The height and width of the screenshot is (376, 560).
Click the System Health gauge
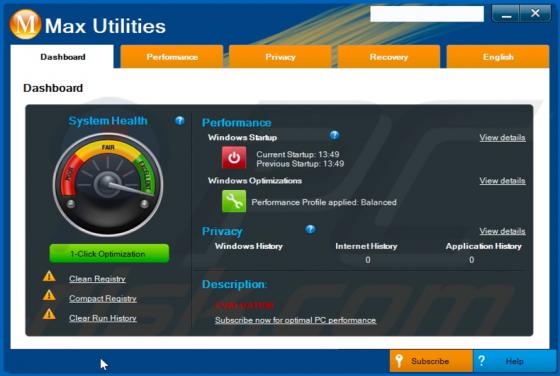tap(108, 185)
